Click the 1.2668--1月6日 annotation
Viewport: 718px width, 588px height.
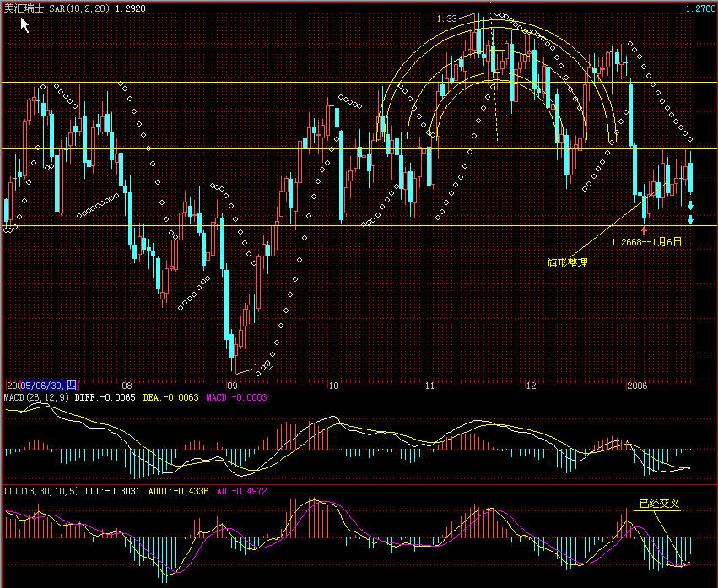pyautogui.click(x=646, y=242)
